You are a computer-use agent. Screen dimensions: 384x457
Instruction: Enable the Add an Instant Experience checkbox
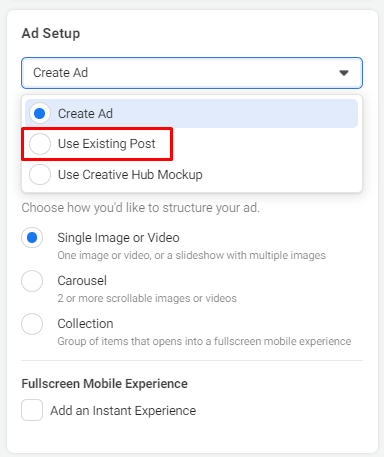point(32,410)
